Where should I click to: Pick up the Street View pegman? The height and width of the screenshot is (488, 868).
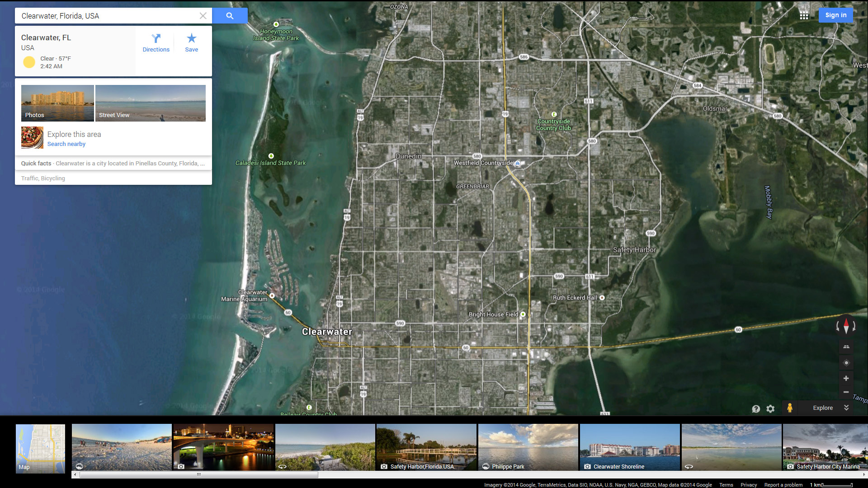[789, 408]
